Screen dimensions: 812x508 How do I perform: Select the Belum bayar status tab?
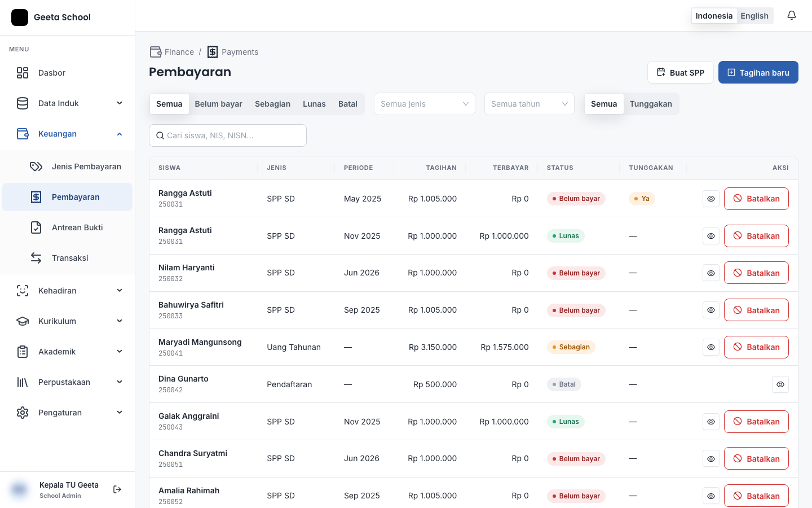tap(219, 104)
